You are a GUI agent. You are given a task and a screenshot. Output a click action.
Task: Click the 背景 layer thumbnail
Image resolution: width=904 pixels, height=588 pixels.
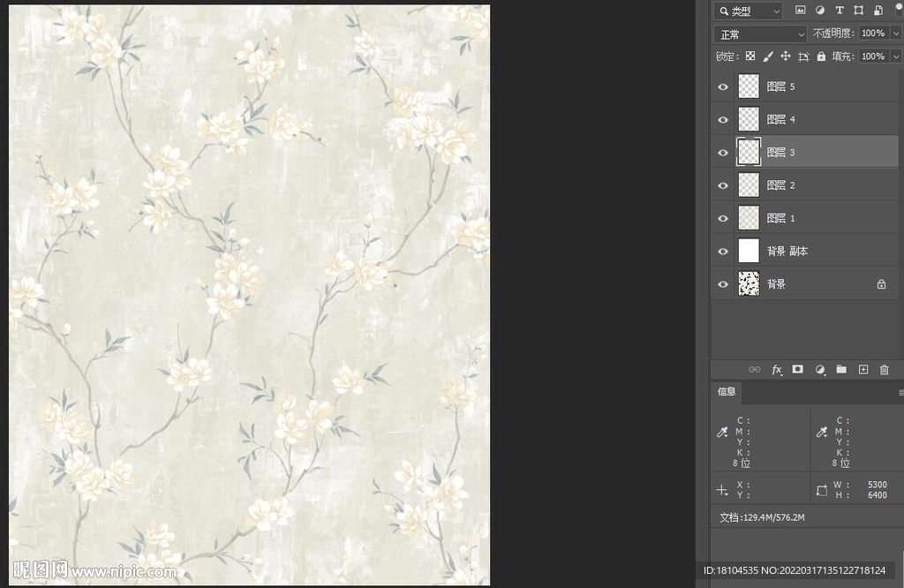[749, 284]
